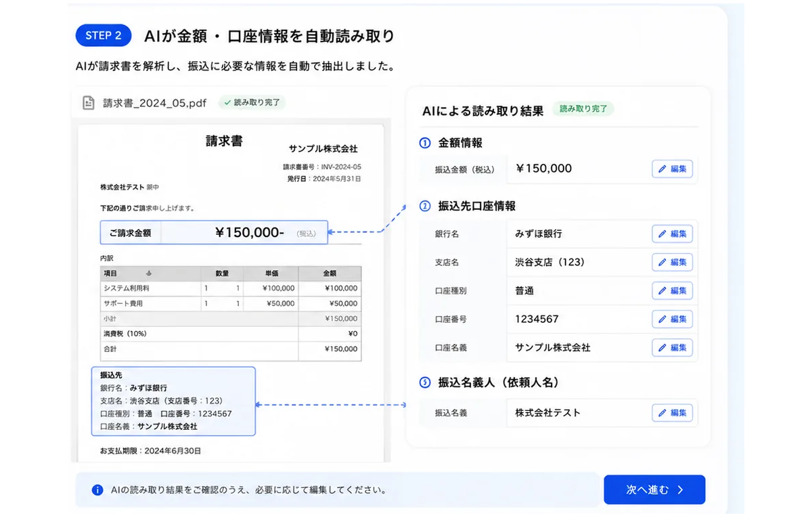Click the 金額情報 section heading

click(460, 143)
